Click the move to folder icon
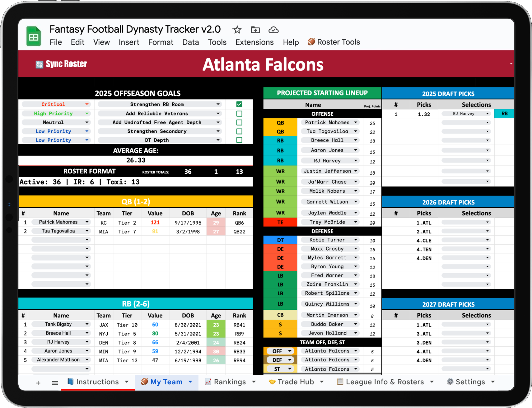 coord(255,30)
